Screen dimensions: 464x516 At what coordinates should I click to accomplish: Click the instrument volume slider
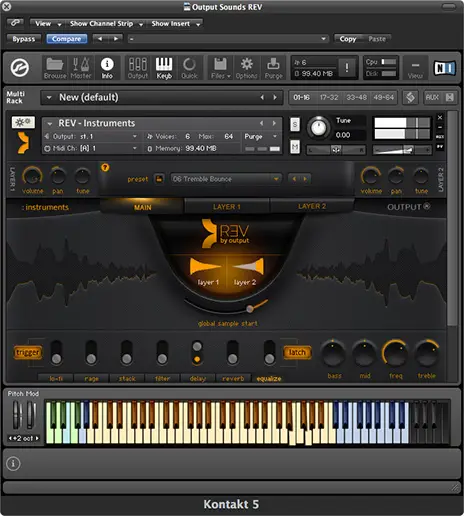pyautogui.click(x=402, y=150)
